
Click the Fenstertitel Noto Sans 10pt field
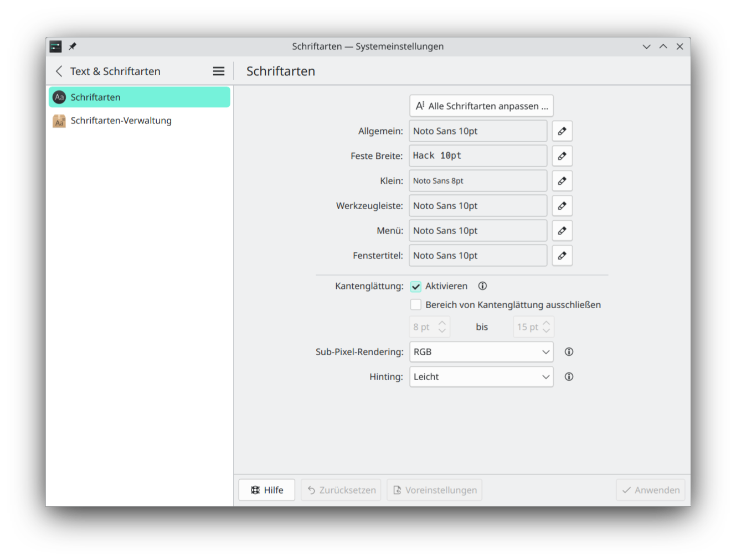click(478, 256)
